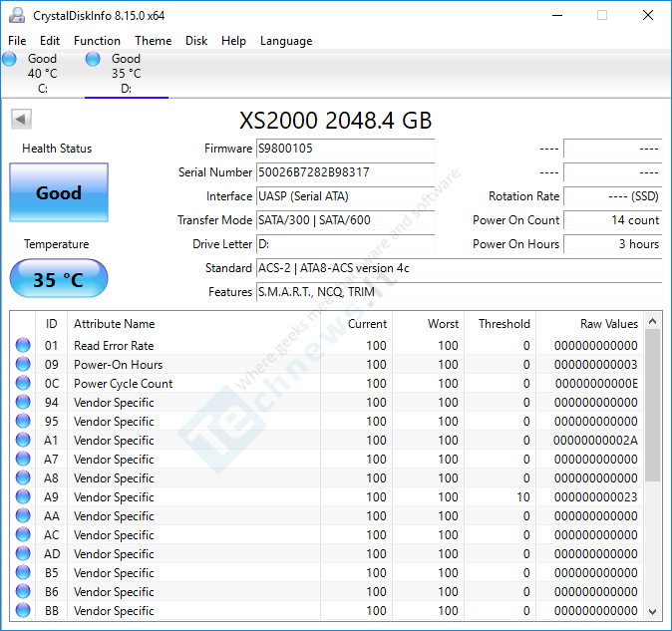Screen dimensions: 672x631
Task: Click the 35 °C temperature button
Action: tap(59, 278)
